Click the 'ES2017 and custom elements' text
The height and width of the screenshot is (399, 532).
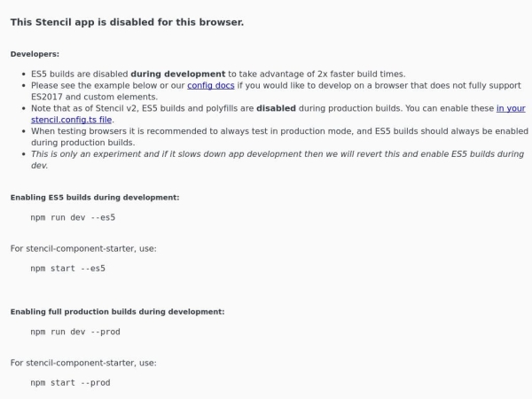[94, 97]
